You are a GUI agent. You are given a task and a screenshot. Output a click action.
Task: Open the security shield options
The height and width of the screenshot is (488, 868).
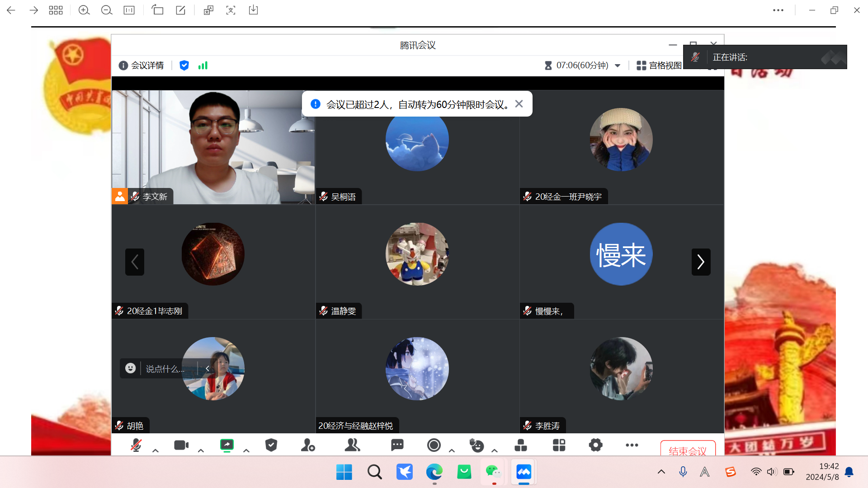pyautogui.click(x=271, y=446)
